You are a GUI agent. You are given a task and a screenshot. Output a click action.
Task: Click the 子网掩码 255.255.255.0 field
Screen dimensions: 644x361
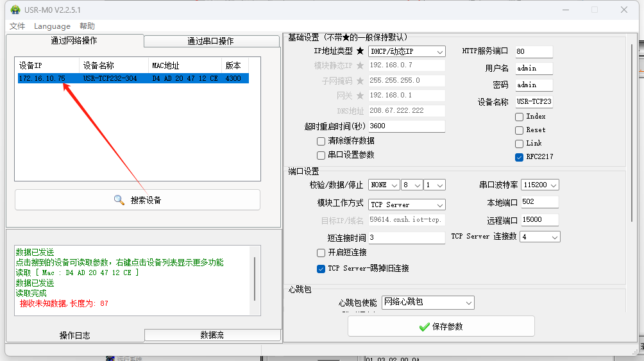point(407,81)
